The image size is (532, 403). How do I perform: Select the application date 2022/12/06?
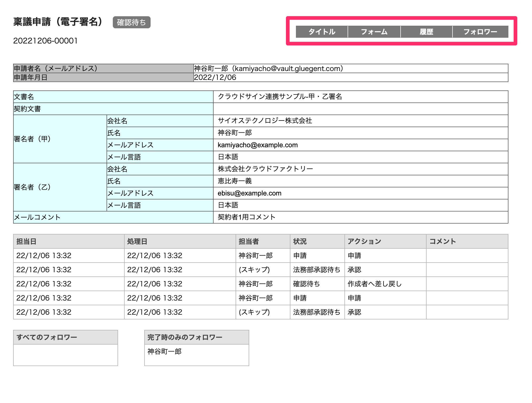[x=351, y=77]
